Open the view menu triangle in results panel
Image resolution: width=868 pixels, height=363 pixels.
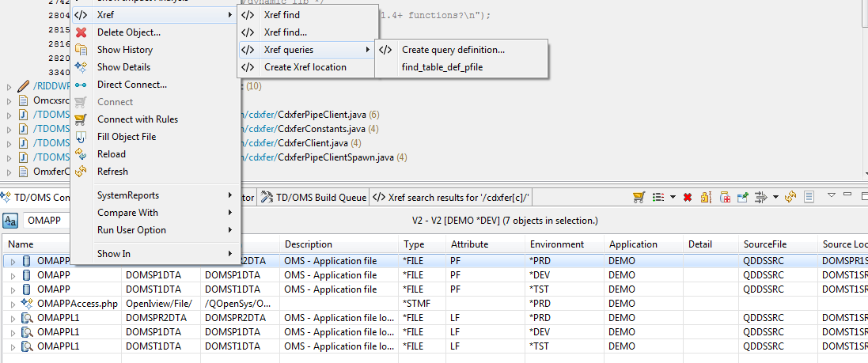(831, 195)
